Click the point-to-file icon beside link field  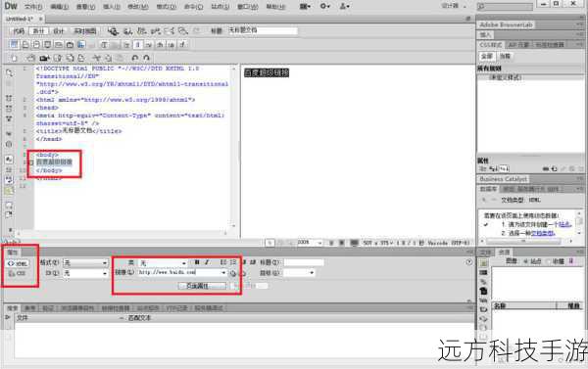[x=233, y=273]
